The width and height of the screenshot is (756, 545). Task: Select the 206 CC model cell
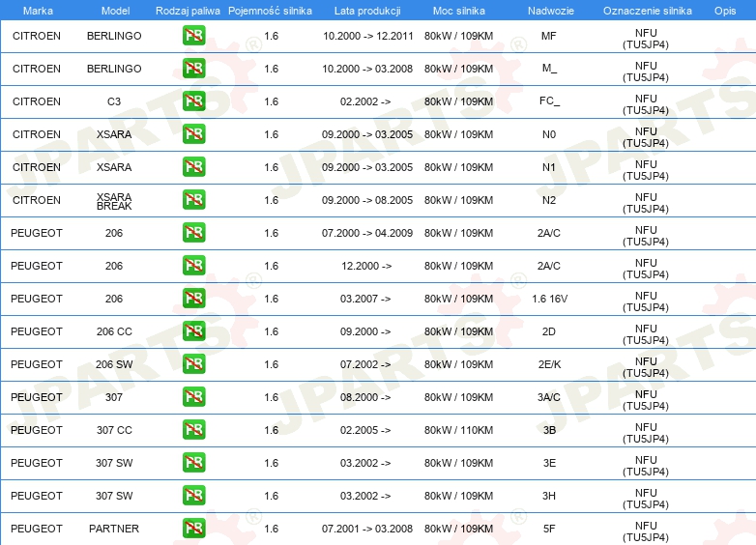point(114,331)
